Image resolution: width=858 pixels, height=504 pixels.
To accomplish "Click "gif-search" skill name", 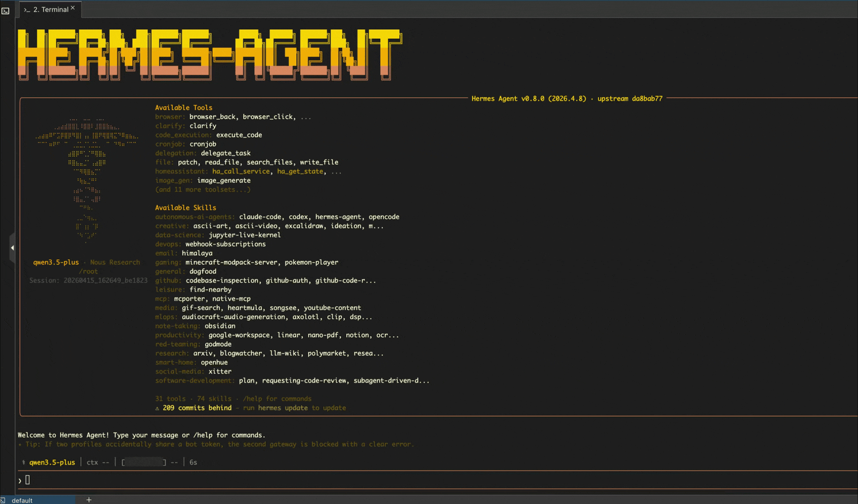I will click(x=201, y=308).
